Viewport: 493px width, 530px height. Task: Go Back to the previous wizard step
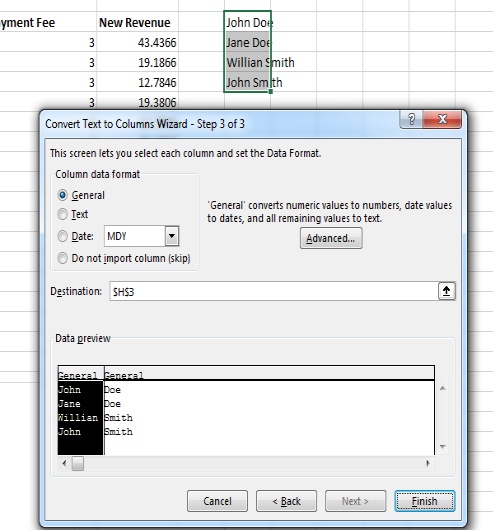(x=286, y=501)
